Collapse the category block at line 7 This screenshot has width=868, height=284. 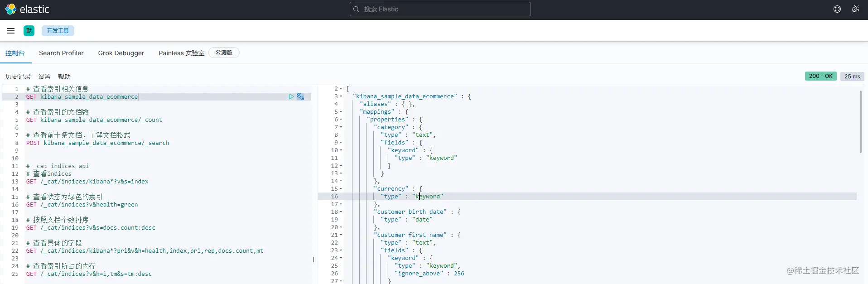pyautogui.click(x=341, y=127)
